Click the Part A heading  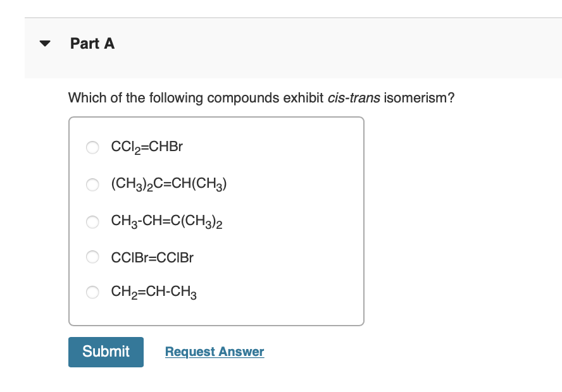[92, 44]
